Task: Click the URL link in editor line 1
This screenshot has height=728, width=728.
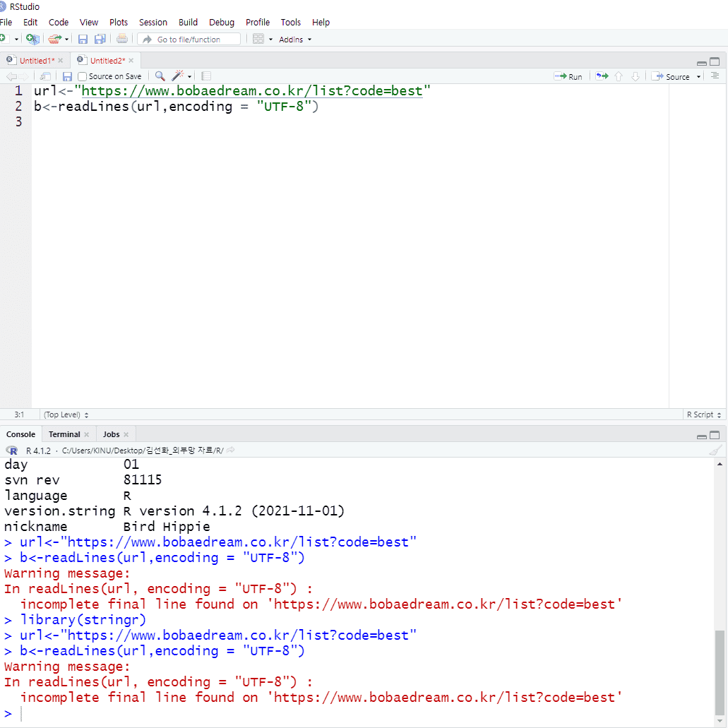Action: [252, 91]
